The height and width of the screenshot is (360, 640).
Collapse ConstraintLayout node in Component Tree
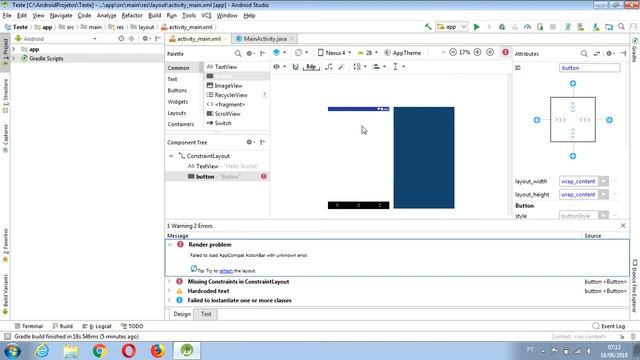[x=171, y=156]
